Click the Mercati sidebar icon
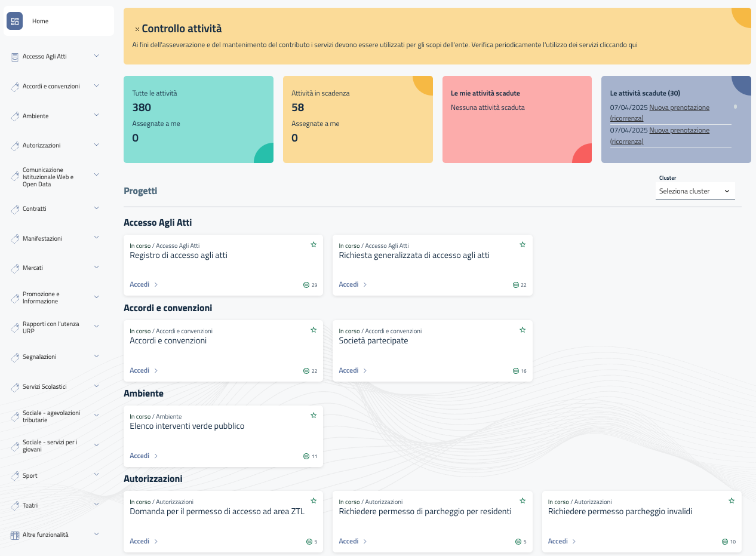Image resolution: width=756 pixels, height=556 pixels. [x=14, y=267]
